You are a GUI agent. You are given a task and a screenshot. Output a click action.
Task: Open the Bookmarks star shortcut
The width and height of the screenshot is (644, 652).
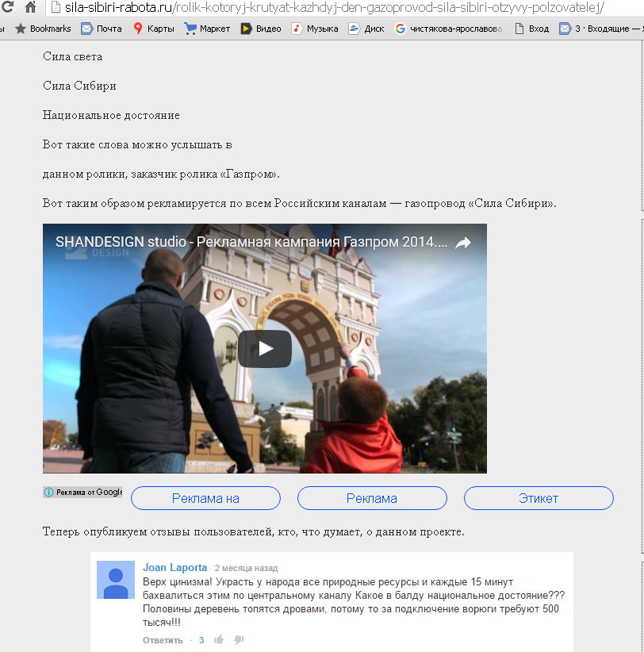(x=43, y=29)
